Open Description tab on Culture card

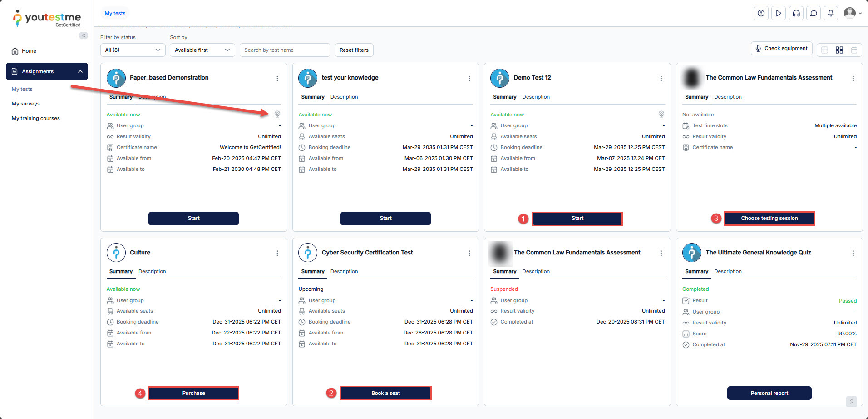152,271
